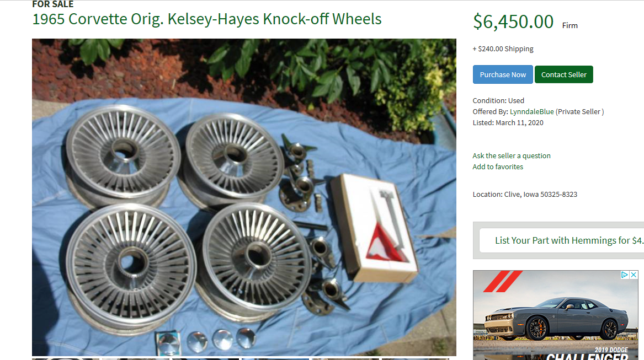The width and height of the screenshot is (644, 360).
Task: Click the '2019 Dodge Challenger' ad caption
Action: coord(588,354)
